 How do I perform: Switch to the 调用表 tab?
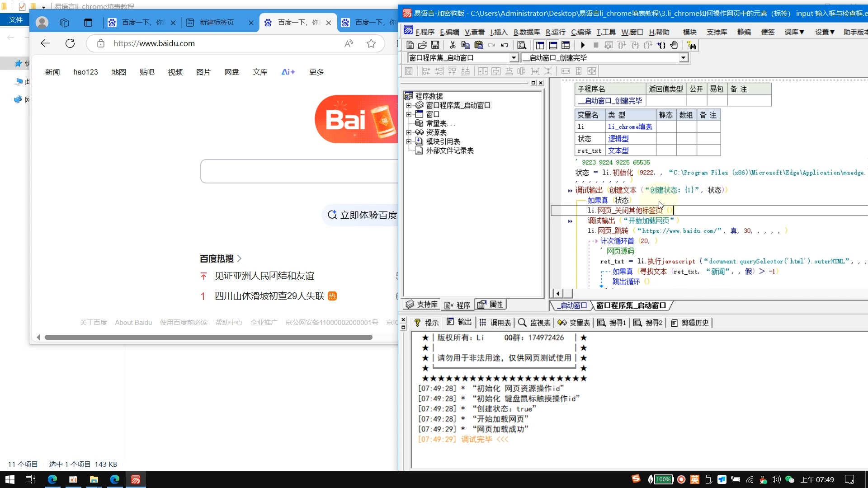(495, 323)
